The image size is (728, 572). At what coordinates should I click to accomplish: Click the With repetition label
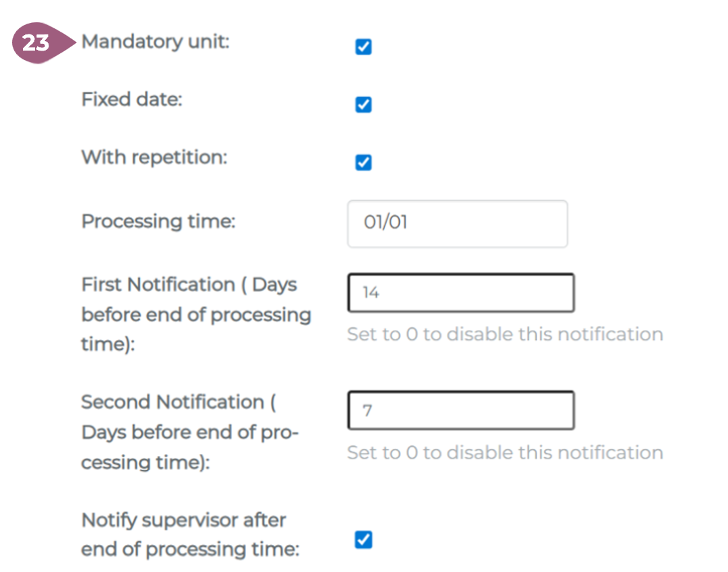point(154,158)
